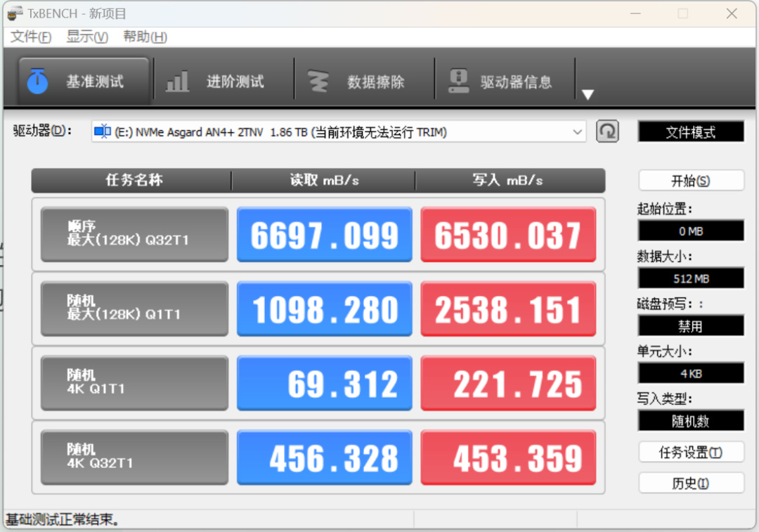Open the 帮助(H) menu
759x532 pixels.
pos(145,37)
